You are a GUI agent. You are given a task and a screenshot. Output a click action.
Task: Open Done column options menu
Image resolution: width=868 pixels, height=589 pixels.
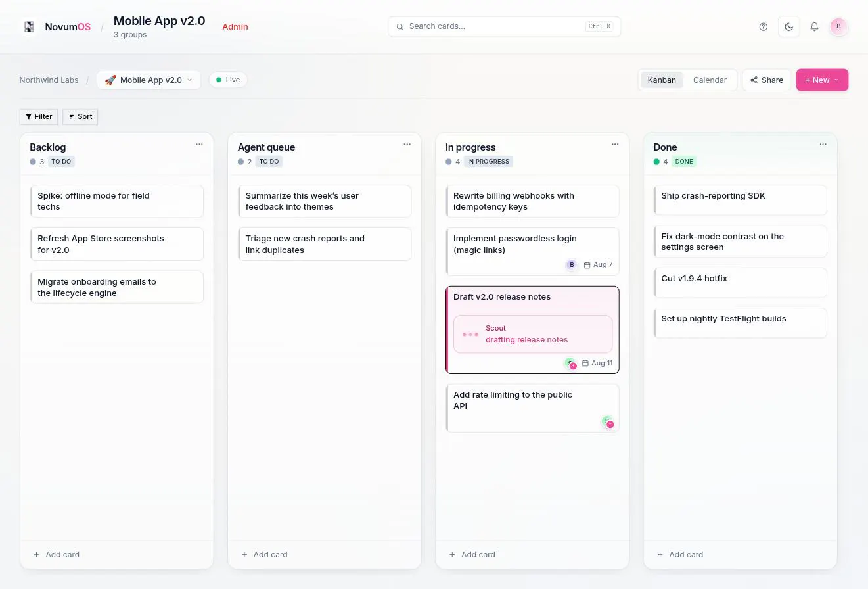(x=823, y=144)
